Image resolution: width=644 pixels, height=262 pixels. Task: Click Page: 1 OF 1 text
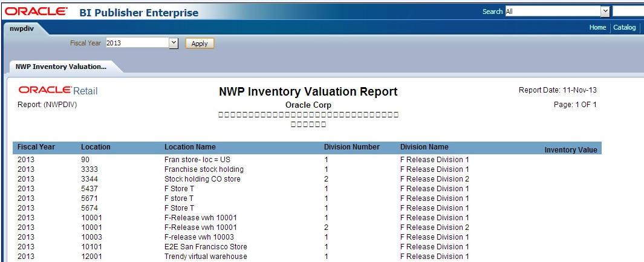575,105
